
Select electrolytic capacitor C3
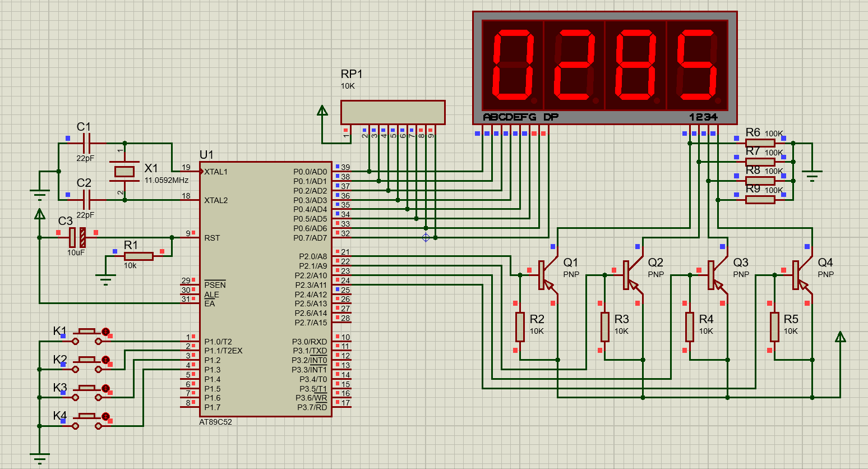[x=77, y=237]
